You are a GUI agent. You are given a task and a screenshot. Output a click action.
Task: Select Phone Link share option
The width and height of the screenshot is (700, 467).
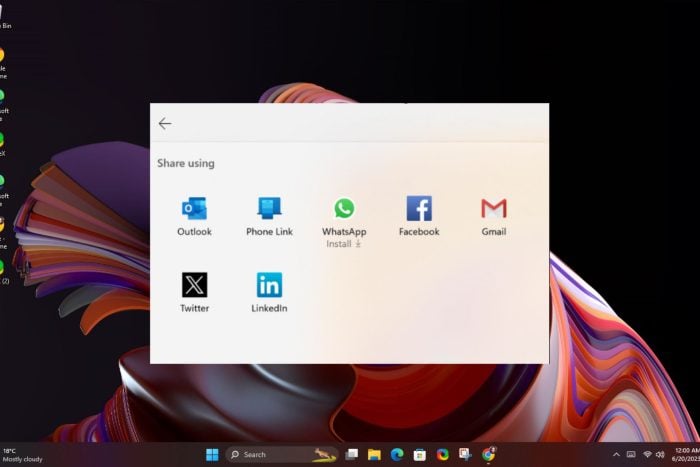pos(269,216)
